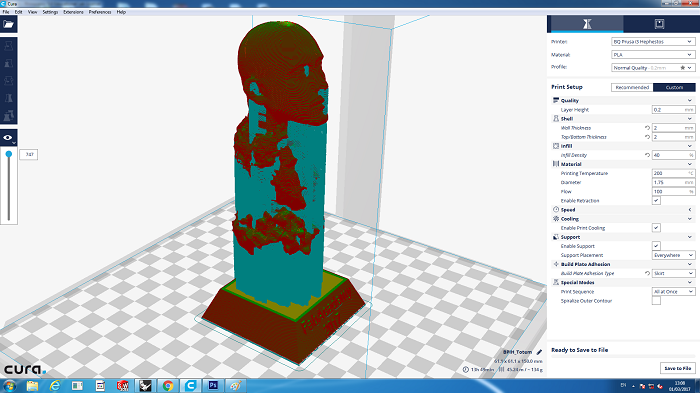Click the Infill Density input field
This screenshot has height=393, width=700.
coord(673,155)
